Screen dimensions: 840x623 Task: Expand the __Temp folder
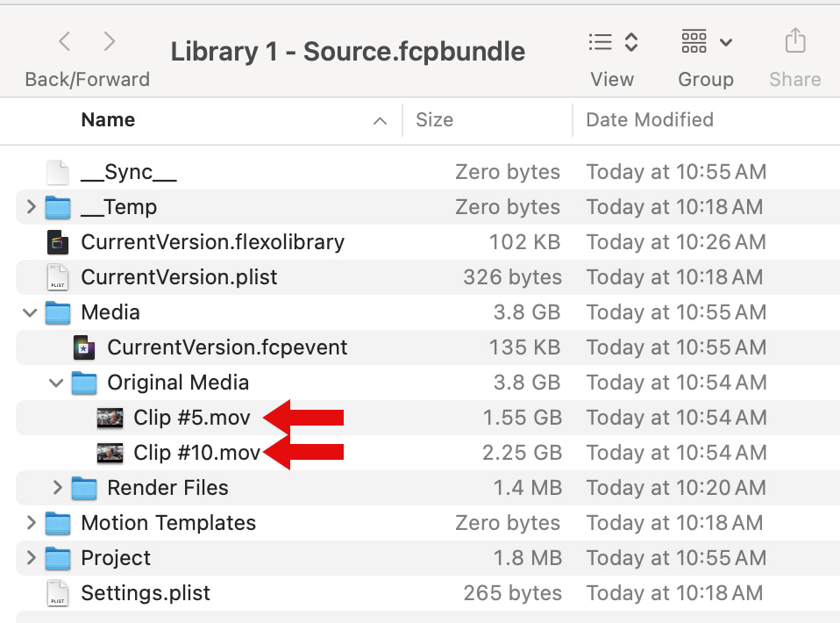(x=32, y=207)
